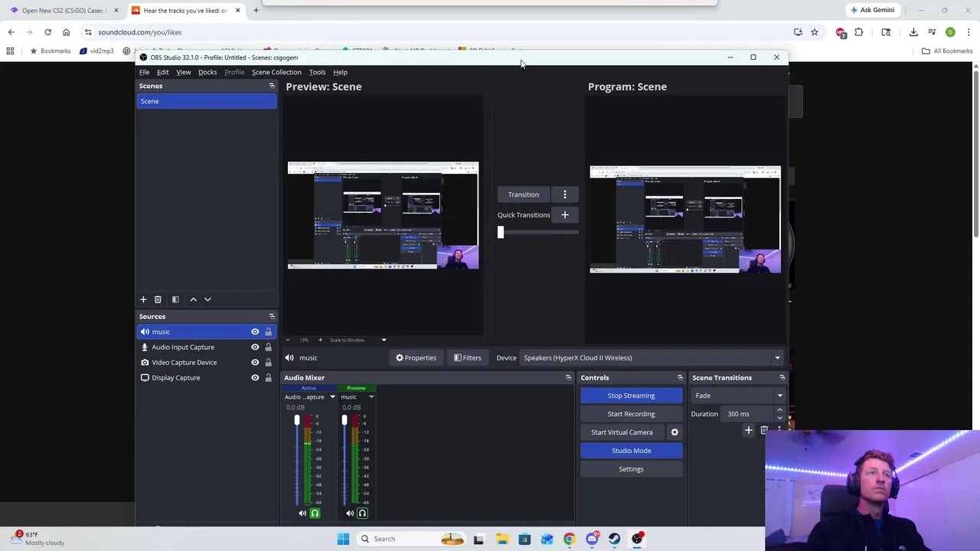Mute the music channel speaker icon in the mixer
Viewport: 980px width, 551px height.
(x=350, y=514)
